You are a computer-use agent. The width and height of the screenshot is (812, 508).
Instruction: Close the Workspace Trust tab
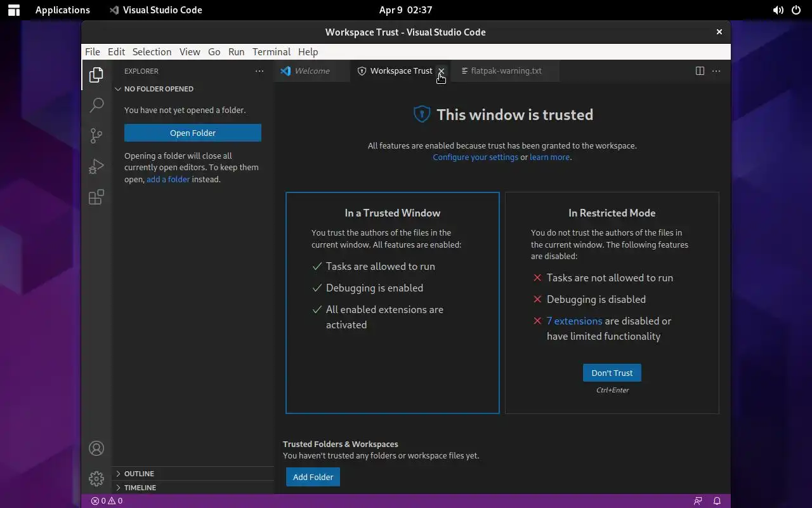click(x=441, y=71)
